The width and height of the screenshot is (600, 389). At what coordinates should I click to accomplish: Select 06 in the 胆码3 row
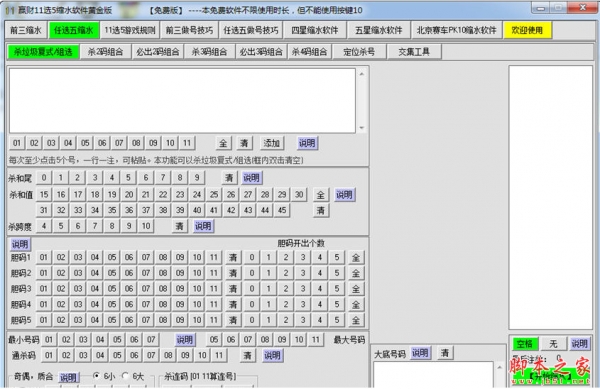pos(129,289)
